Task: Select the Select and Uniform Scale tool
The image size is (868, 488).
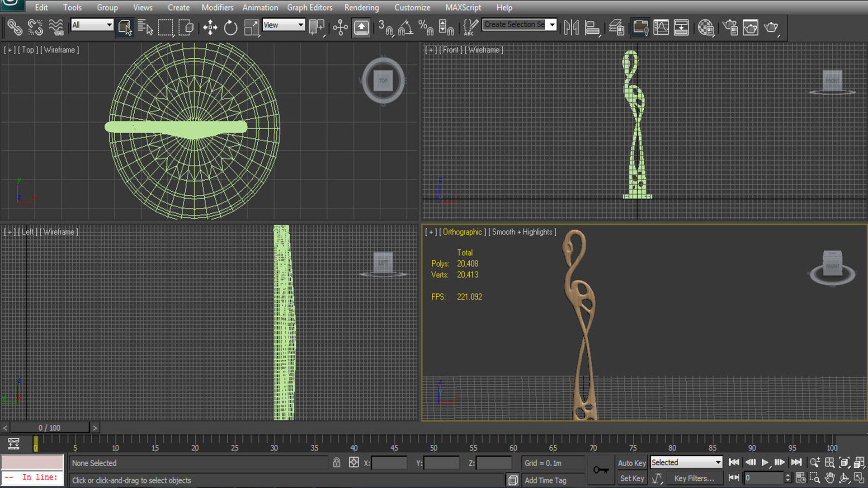Action: (x=251, y=27)
